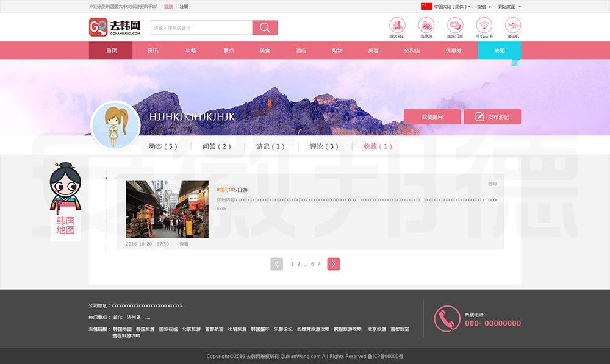This screenshot has width=610, height=364.
Task: Open the 网站地图 sitemap dropdown
Action: (509, 7)
